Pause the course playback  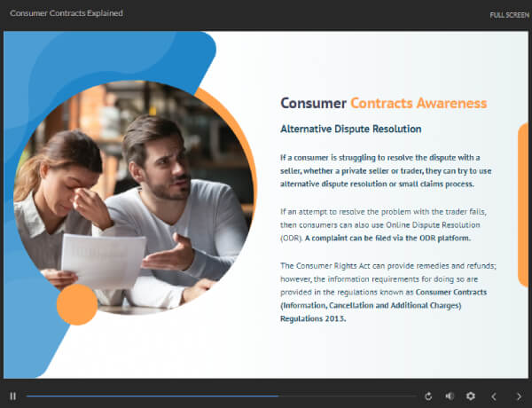pyautogui.click(x=13, y=396)
